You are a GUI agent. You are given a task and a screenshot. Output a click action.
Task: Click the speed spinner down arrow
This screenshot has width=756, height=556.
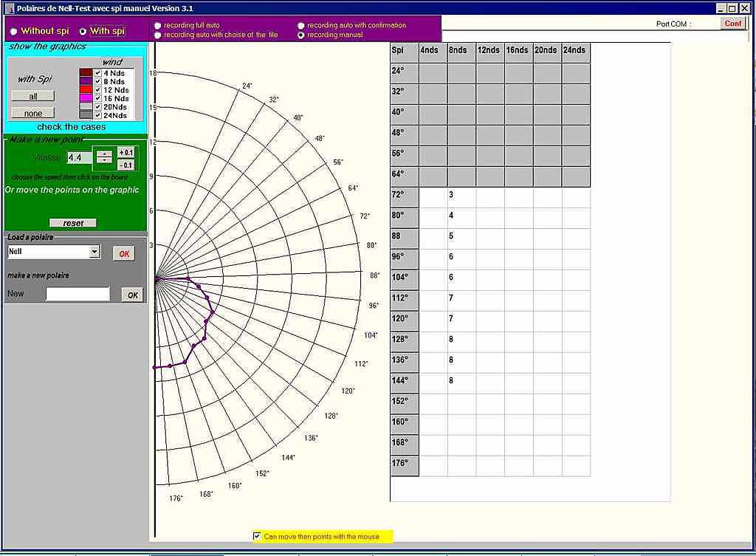click(x=104, y=160)
